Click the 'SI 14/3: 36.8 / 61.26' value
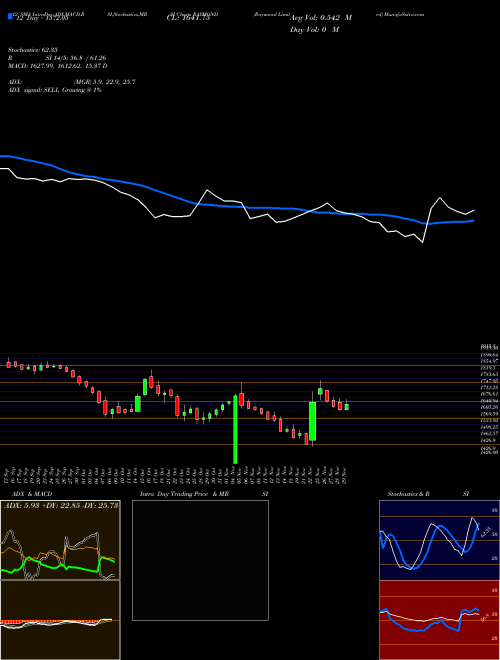The height and width of the screenshot is (660, 500). [x=76, y=58]
